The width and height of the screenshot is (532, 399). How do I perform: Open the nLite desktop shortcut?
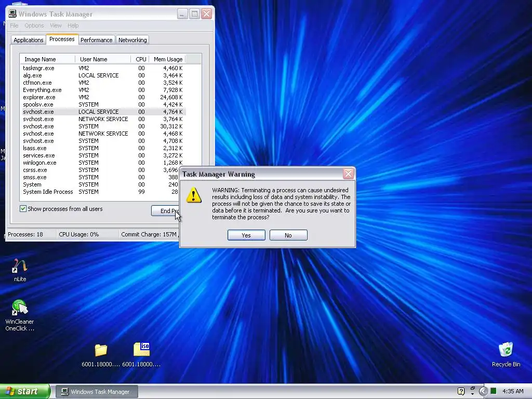[20, 270]
